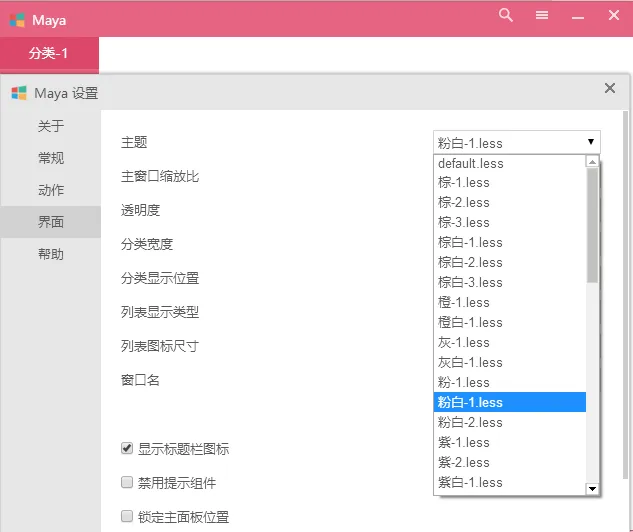Choose 紫白-1.less theme
This screenshot has height=532, width=633.
pos(509,482)
